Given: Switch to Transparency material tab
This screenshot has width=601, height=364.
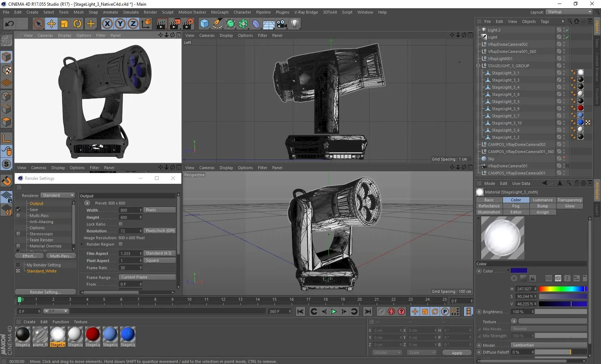Looking at the screenshot, I should (570, 200).
